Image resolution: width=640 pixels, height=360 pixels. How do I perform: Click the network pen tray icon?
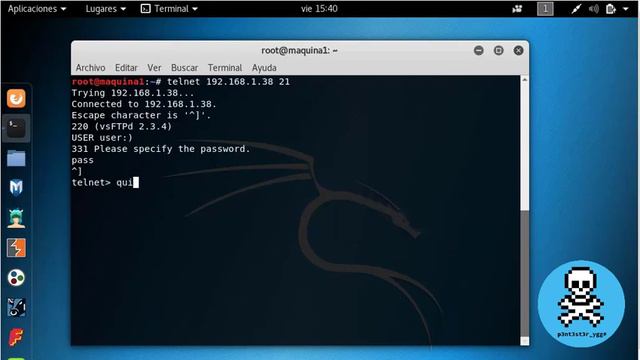pyautogui.click(x=576, y=9)
